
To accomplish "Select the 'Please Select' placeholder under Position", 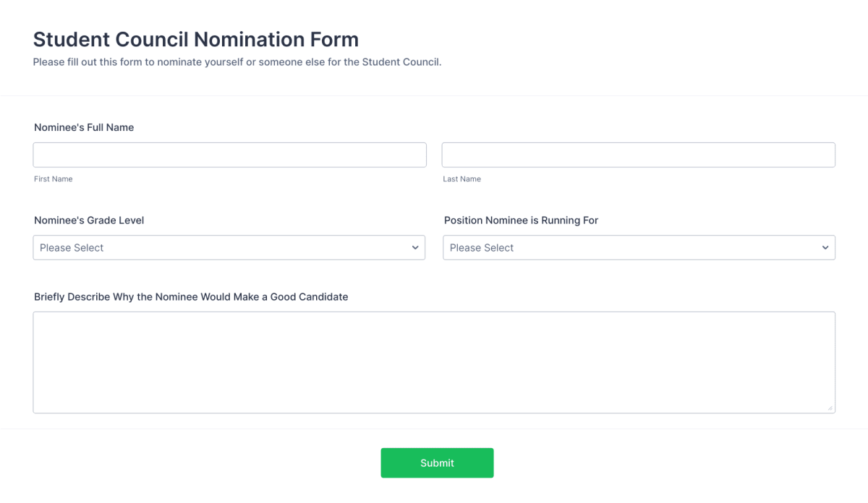I will (x=482, y=247).
